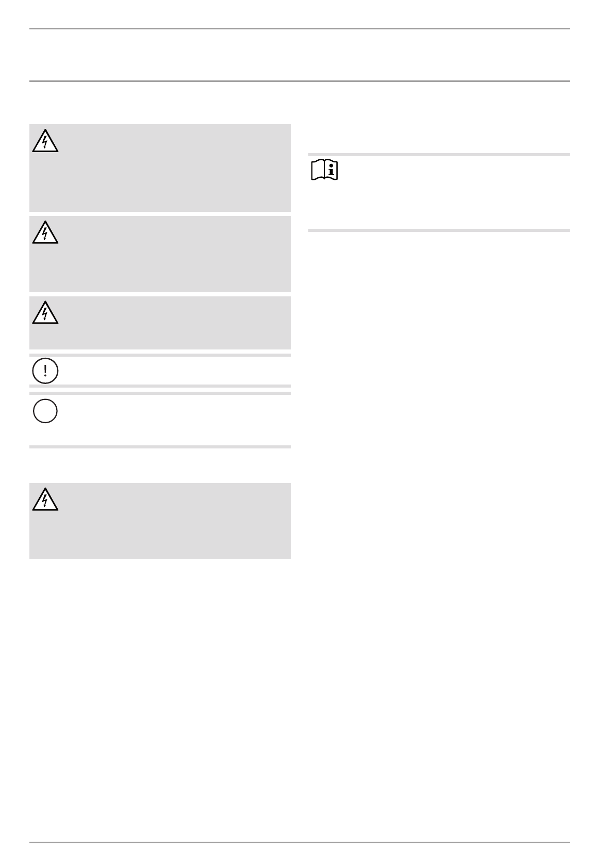Click the gray bar closing the empty circle note

click(160, 447)
